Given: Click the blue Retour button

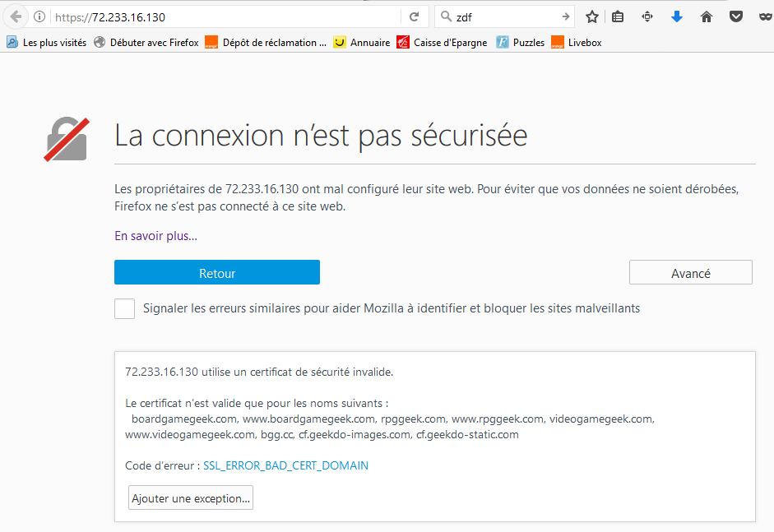Looking at the screenshot, I should pyautogui.click(x=217, y=273).
